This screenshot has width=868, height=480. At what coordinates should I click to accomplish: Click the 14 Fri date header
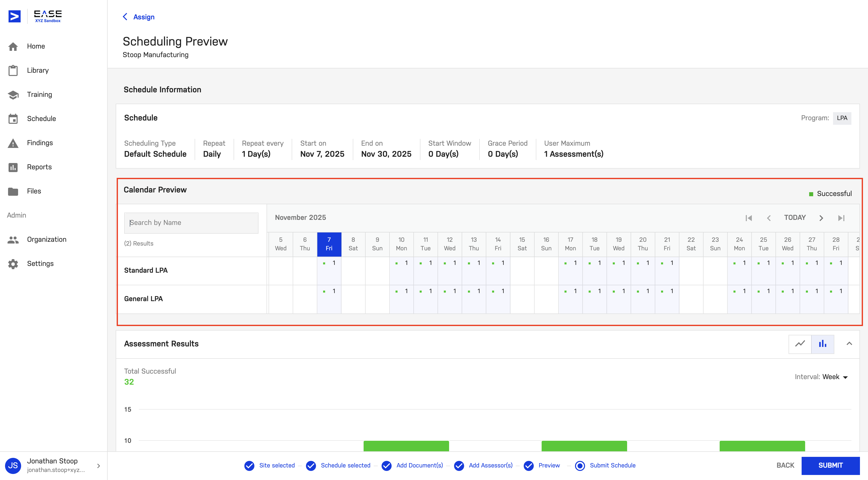coord(498,244)
